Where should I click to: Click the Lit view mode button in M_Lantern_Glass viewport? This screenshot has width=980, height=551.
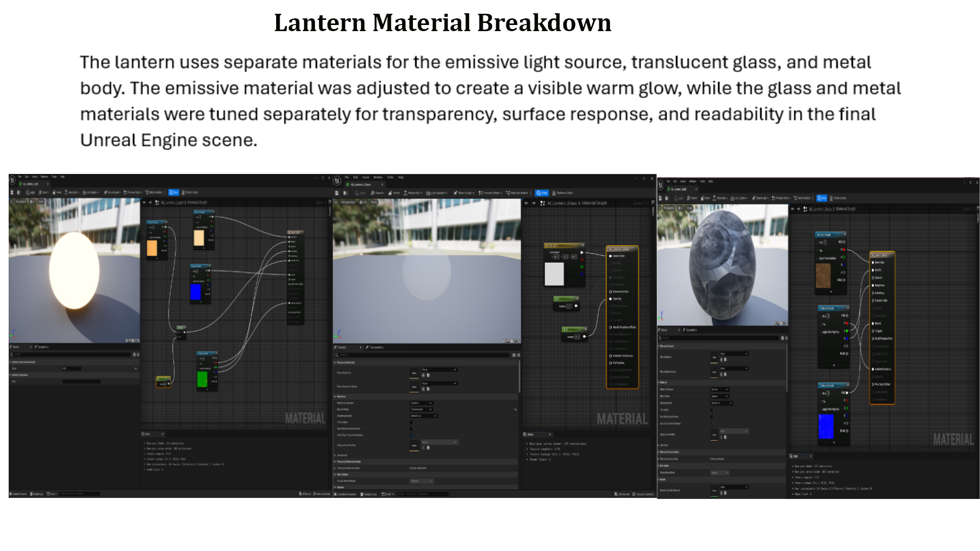point(363,202)
